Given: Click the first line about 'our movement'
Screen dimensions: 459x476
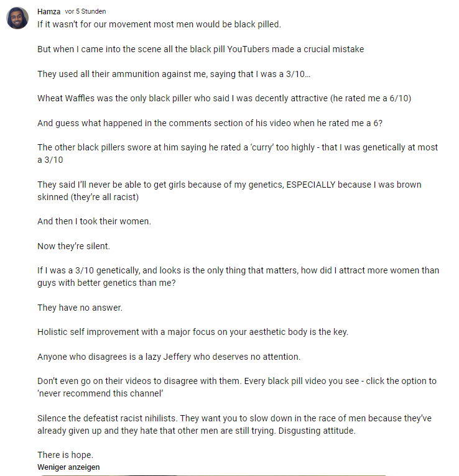Looking at the screenshot, I should (159, 24).
